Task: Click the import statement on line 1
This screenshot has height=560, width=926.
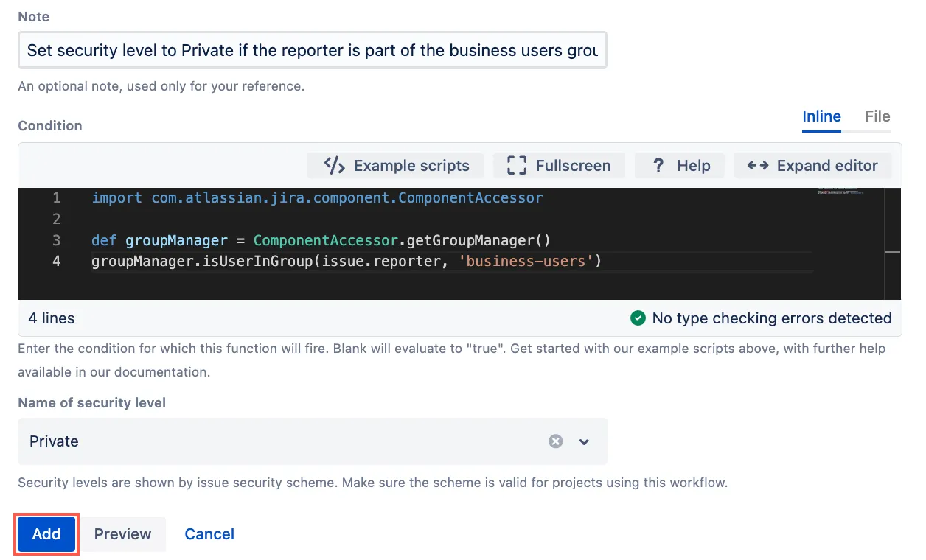Action: 317,198
